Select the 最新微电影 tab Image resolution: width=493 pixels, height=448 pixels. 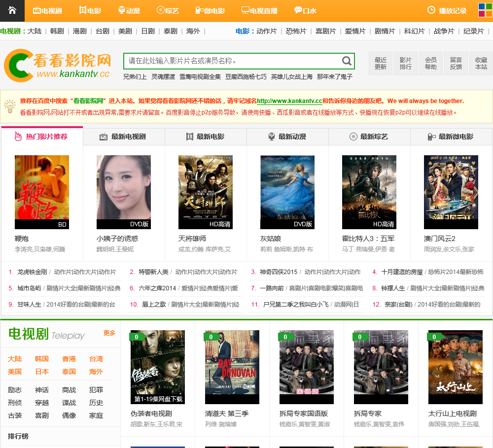451,137
